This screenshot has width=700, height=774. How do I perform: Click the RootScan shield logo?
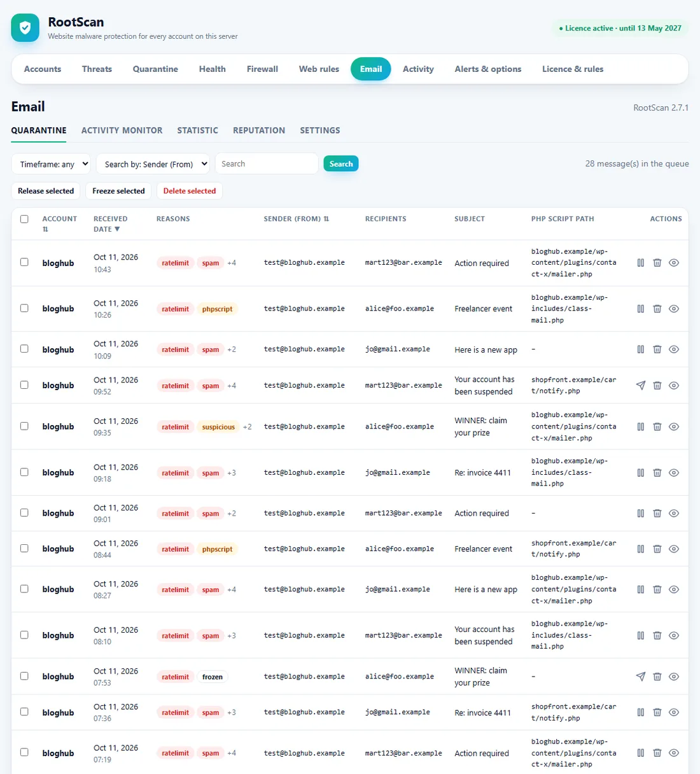pos(25,28)
